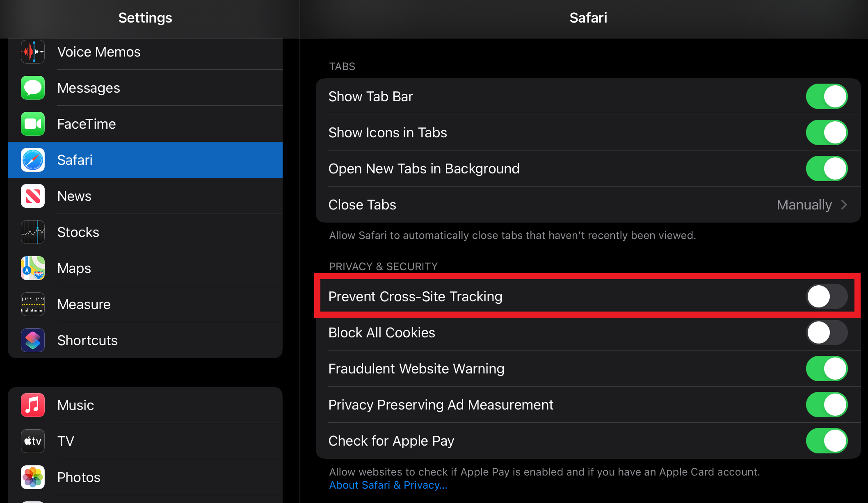Turn on Block All Cookies
The image size is (868, 503).
click(827, 332)
